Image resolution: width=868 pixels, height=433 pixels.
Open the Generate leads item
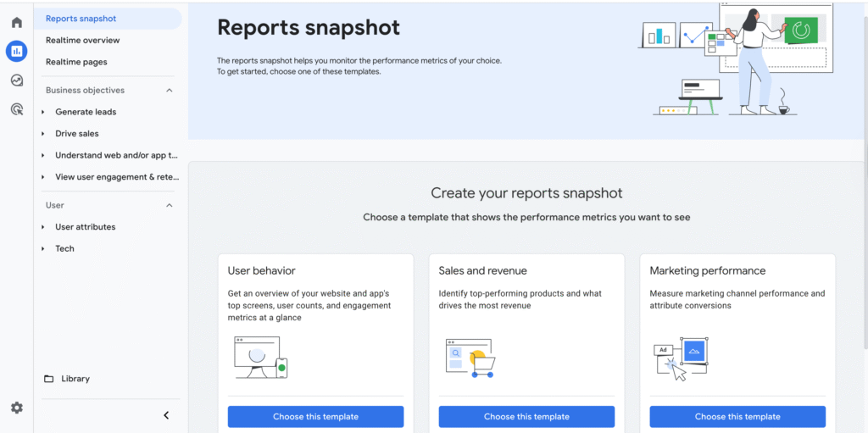point(86,112)
